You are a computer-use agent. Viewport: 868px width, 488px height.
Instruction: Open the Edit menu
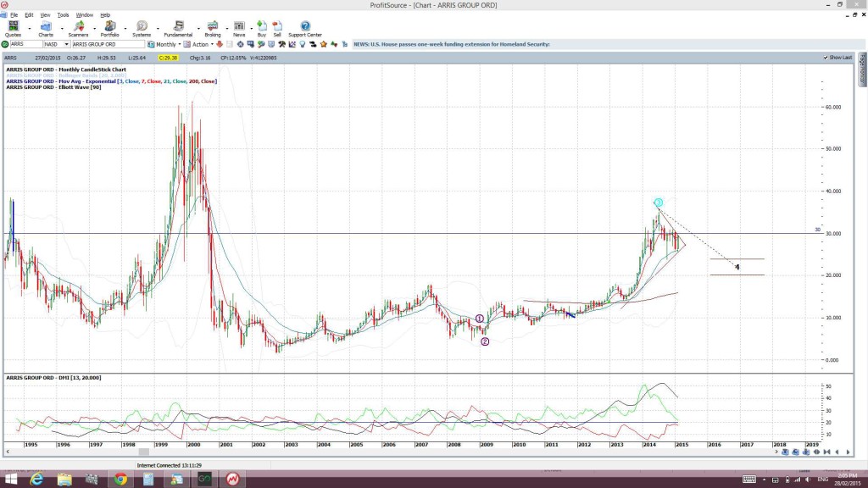(x=29, y=15)
